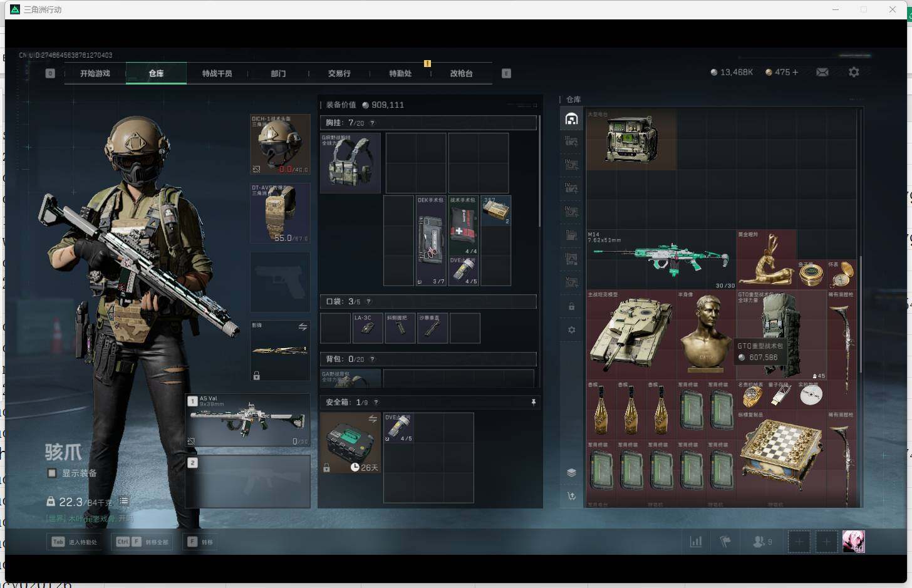Toggle the 显示装备 checkbox

click(x=52, y=473)
